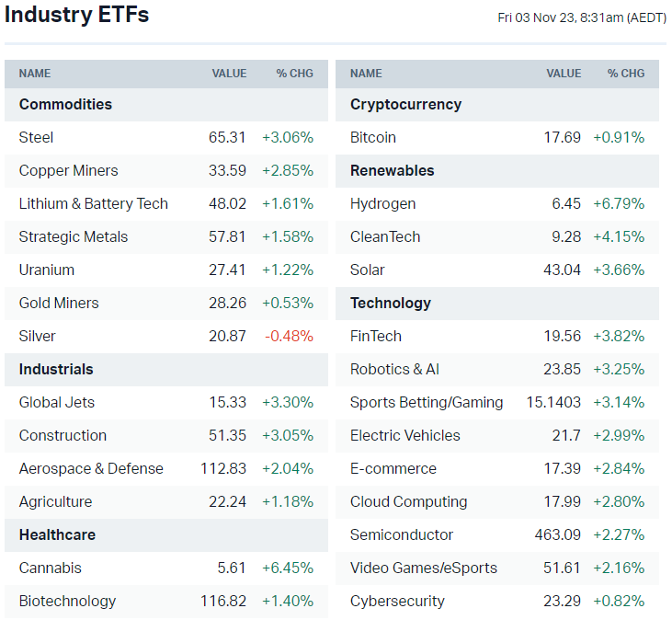
Task: Open the Biotechnology ETF
Action: [68, 601]
